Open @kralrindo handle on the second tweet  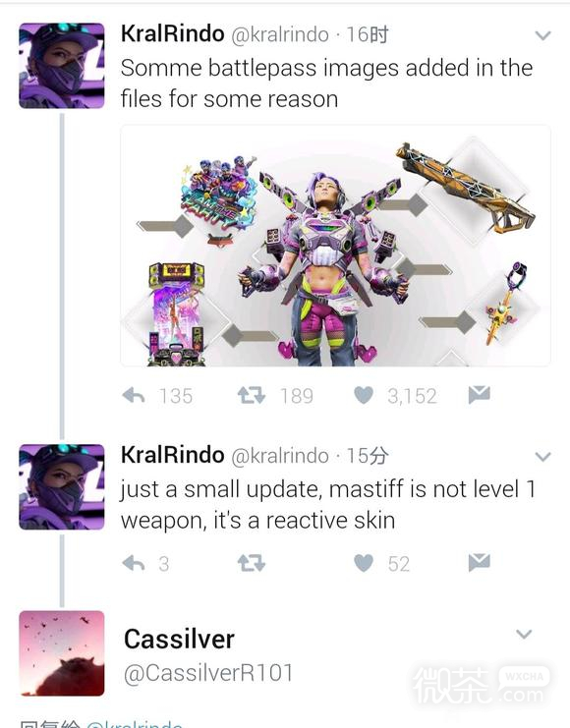click(x=280, y=456)
